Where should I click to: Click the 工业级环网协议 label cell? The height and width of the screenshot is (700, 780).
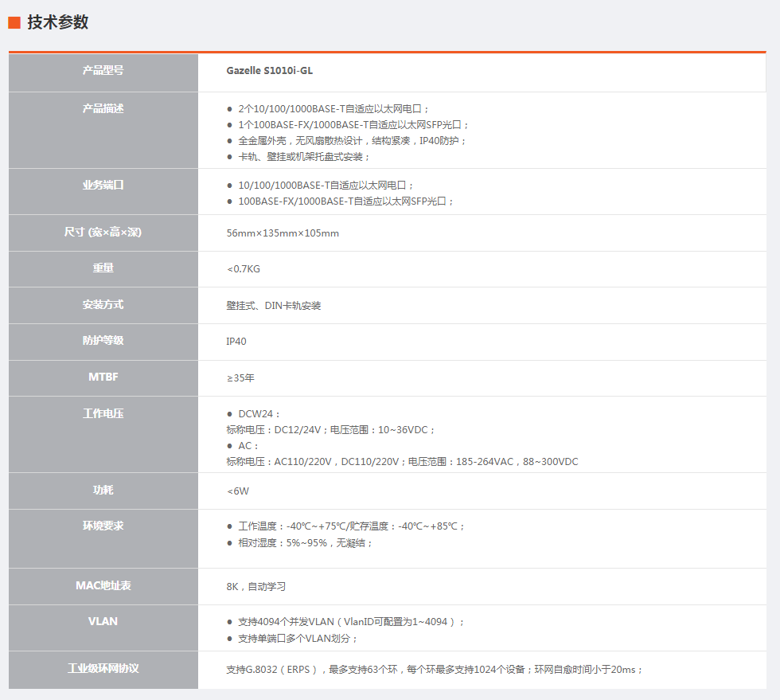tap(103, 669)
